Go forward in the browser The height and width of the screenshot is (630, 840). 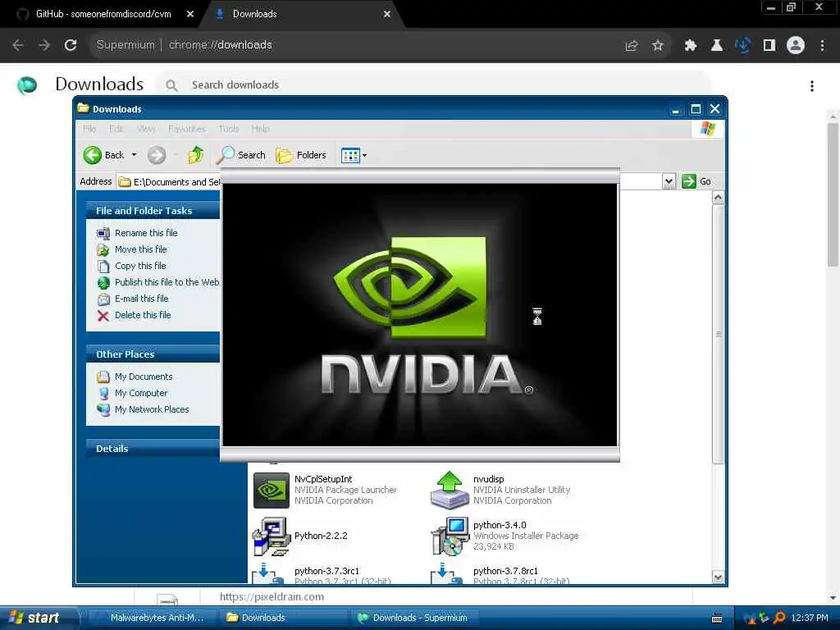pyautogui.click(x=44, y=45)
